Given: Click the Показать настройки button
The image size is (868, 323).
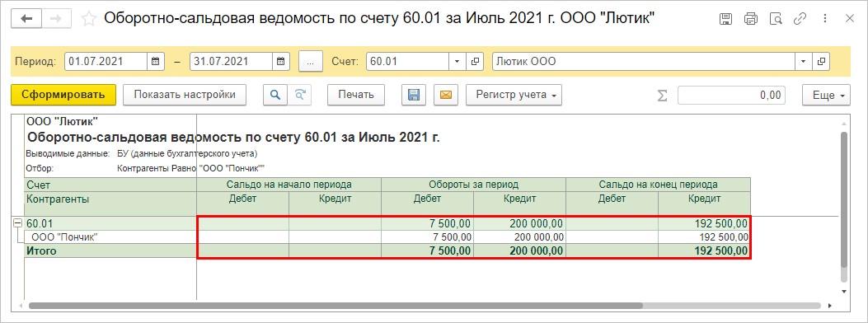Looking at the screenshot, I should point(185,95).
